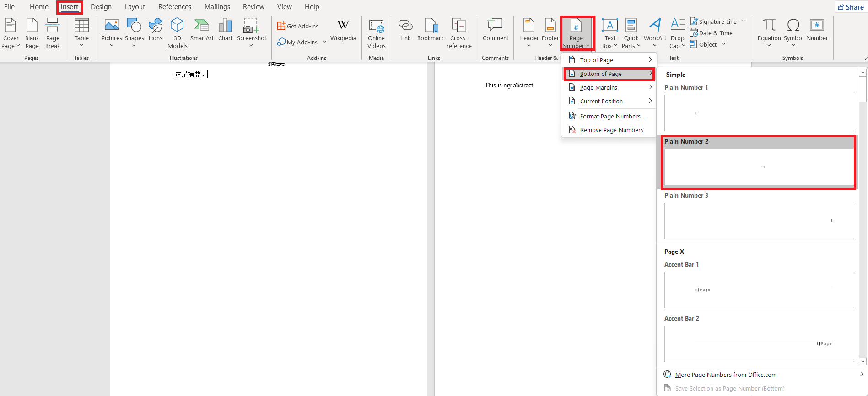Insert Pictures into the document
The width and height of the screenshot is (868, 396).
(x=112, y=33)
